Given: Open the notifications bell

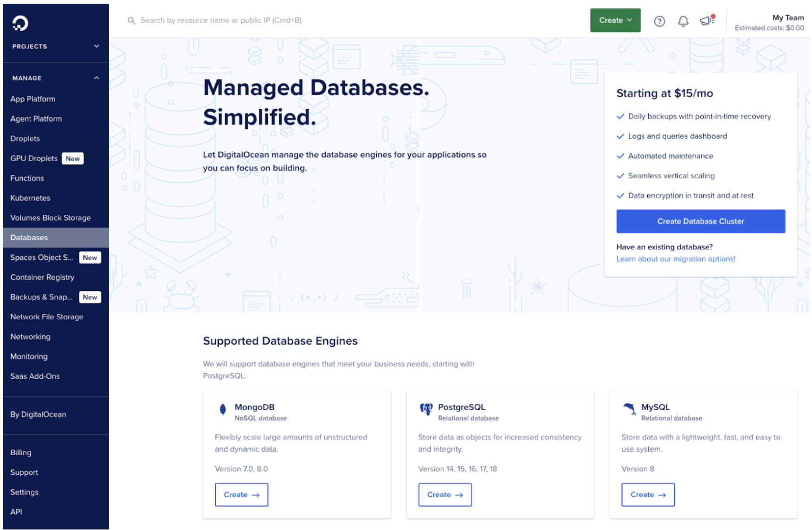Looking at the screenshot, I should [x=683, y=21].
